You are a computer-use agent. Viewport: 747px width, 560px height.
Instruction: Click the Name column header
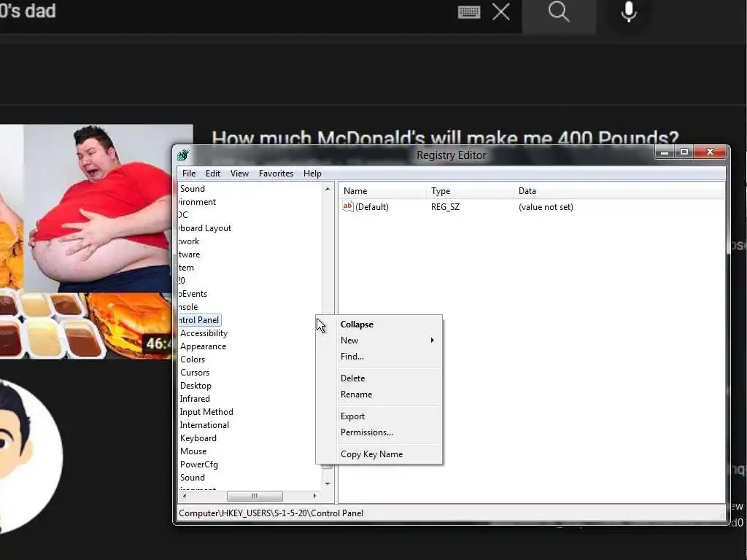point(382,191)
